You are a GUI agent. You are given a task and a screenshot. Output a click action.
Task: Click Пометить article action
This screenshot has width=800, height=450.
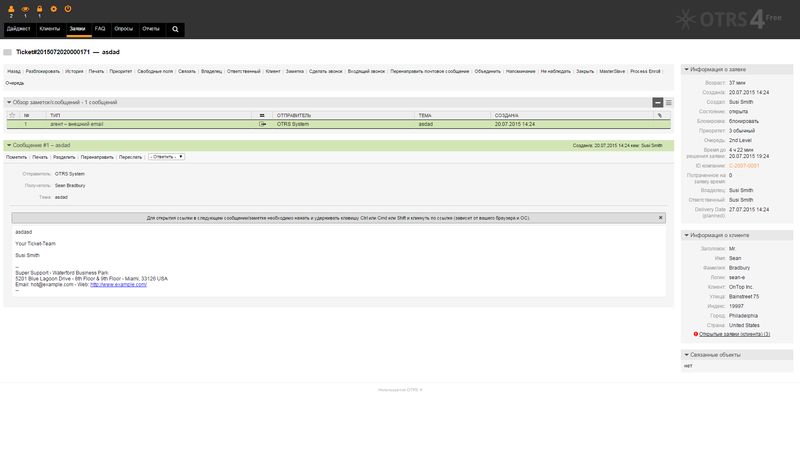pyautogui.click(x=16, y=157)
